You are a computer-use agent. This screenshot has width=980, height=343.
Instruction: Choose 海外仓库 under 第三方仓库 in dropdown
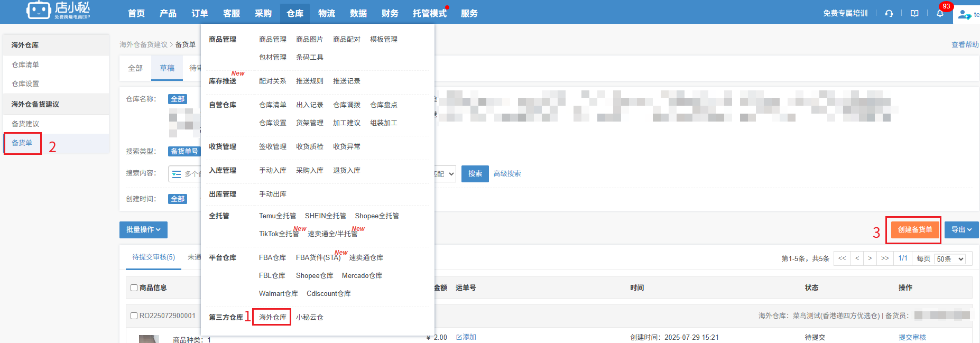coord(273,317)
